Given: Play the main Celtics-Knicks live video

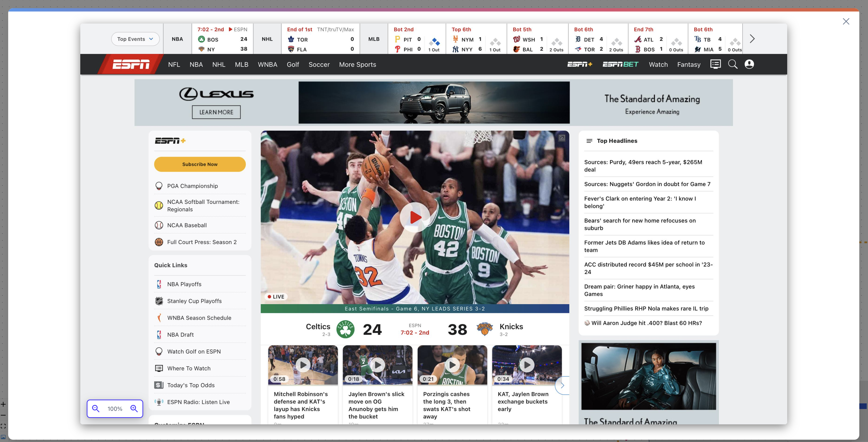Looking at the screenshot, I should [x=415, y=217].
